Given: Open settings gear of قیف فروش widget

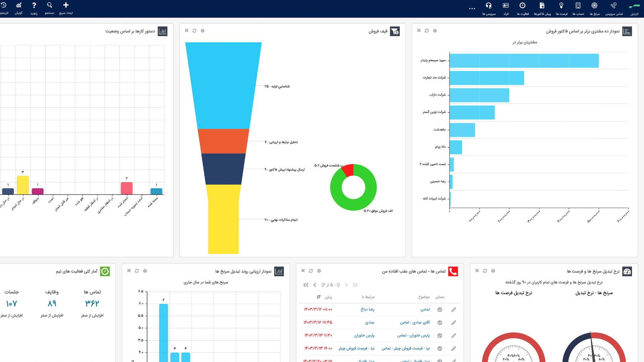Looking at the screenshot, I should pos(203,31).
